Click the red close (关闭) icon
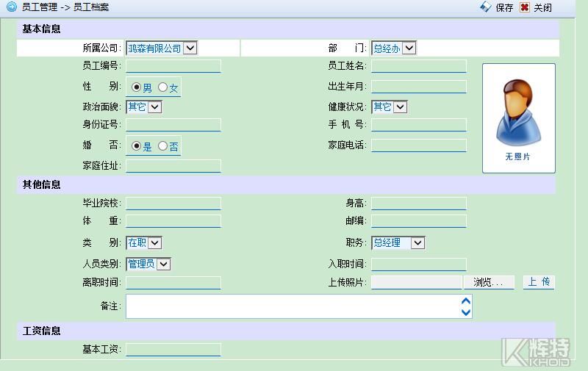Viewport: 588px width, 371px height. 524,7
